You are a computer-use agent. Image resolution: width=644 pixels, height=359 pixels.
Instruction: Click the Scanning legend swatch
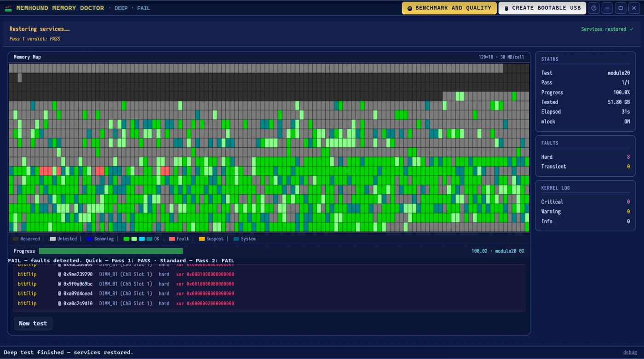[90, 239]
